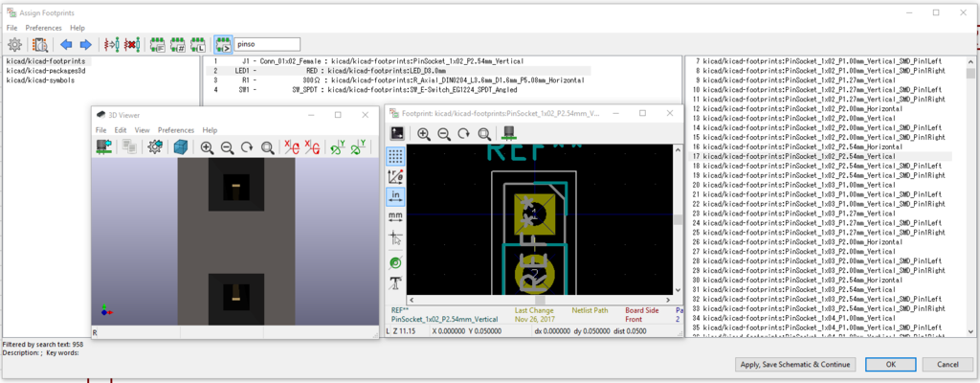980x383 pixels.
Task: Click Footprint viewer scroll down arrow
Action: (x=678, y=290)
